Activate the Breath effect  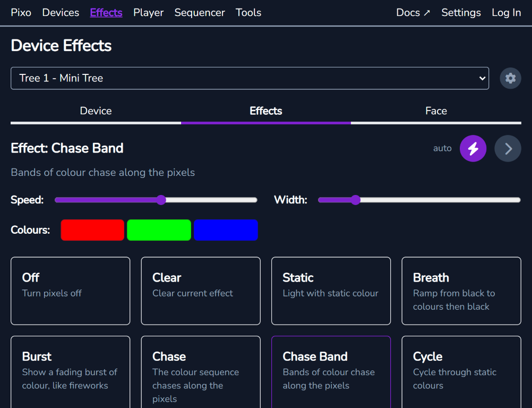pyautogui.click(x=461, y=291)
